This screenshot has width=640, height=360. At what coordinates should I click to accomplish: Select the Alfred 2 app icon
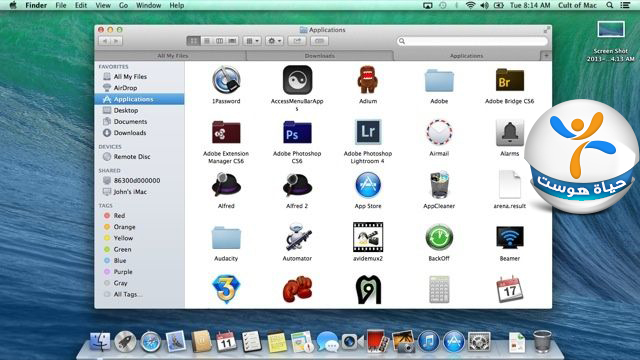[x=297, y=185]
